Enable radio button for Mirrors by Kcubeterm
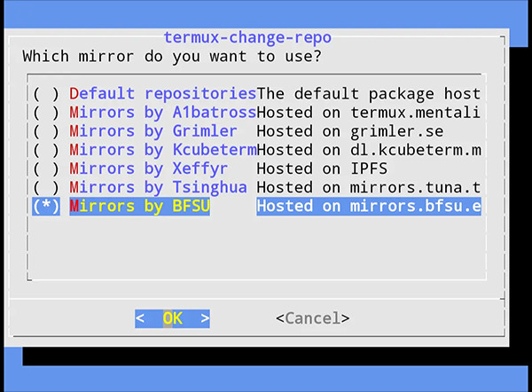This screenshot has width=532, height=392. [46, 150]
